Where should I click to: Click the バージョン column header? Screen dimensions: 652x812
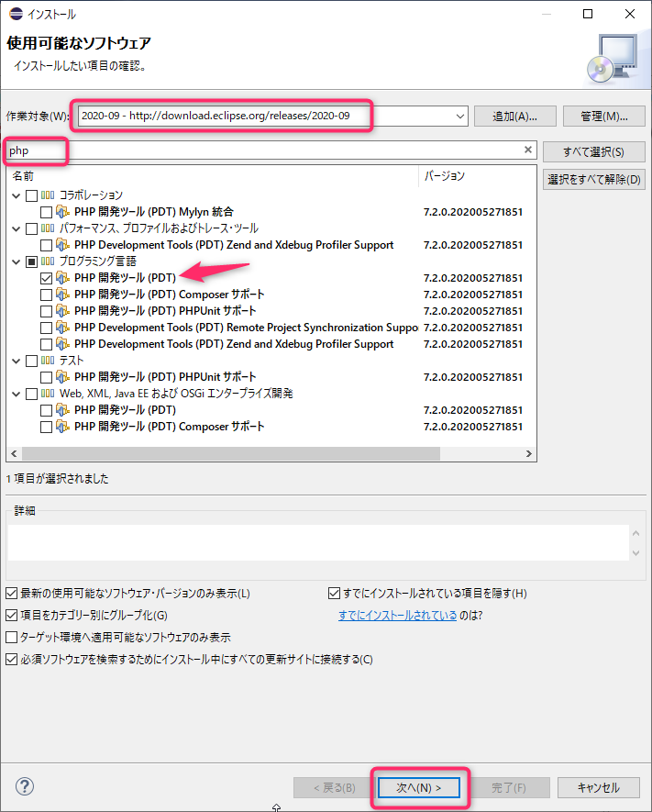click(x=477, y=176)
